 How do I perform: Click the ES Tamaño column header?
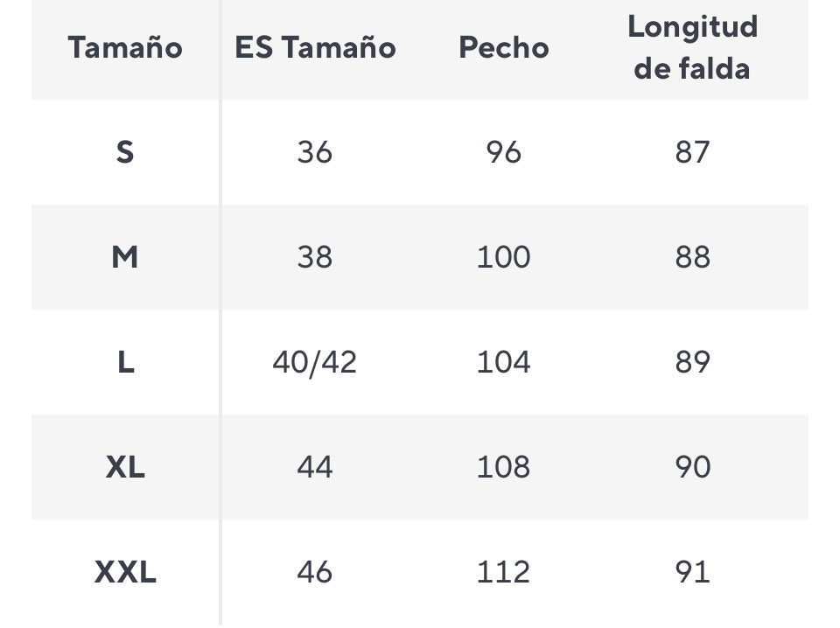(315, 47)
